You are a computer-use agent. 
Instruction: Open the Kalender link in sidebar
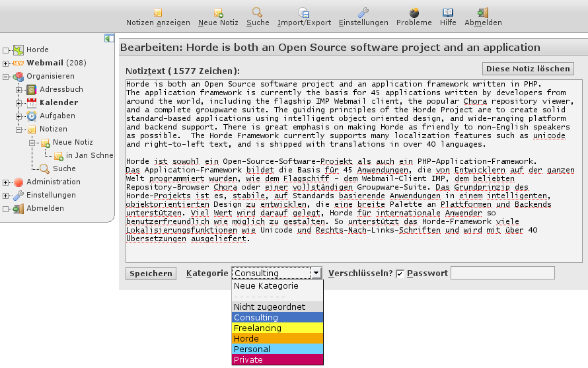(x=59, y=102)
